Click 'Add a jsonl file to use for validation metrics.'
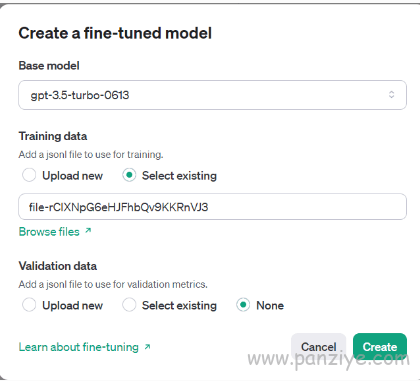 113,284
